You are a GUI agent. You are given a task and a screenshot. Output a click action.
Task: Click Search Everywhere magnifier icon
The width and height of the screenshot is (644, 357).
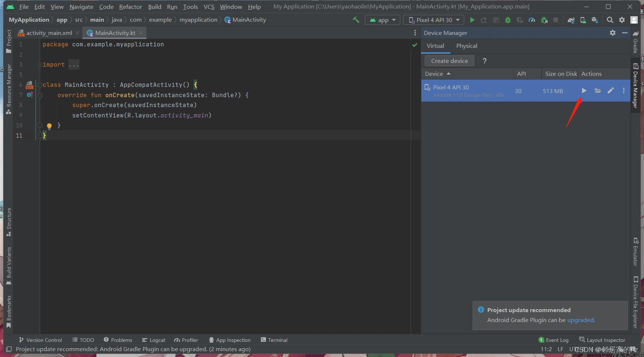click(x=610, y=20)
